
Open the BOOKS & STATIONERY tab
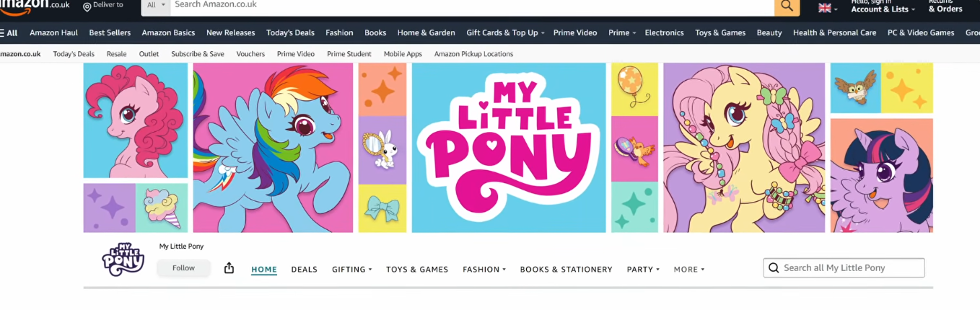click(x=566, y=270)
